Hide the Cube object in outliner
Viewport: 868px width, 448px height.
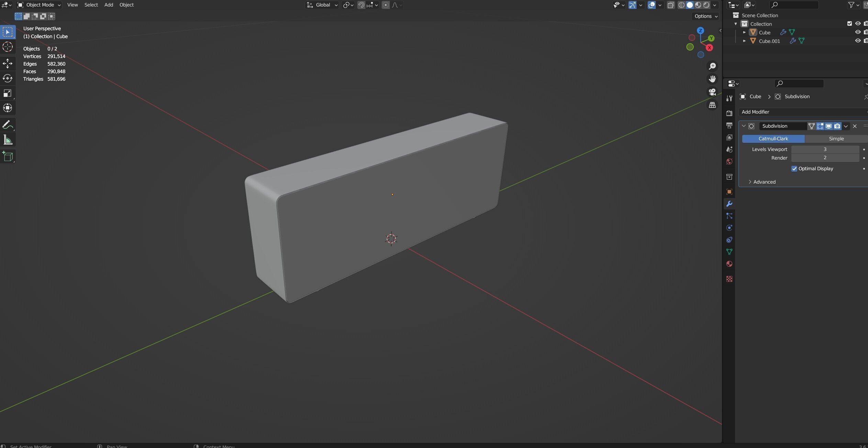point(858,32)
